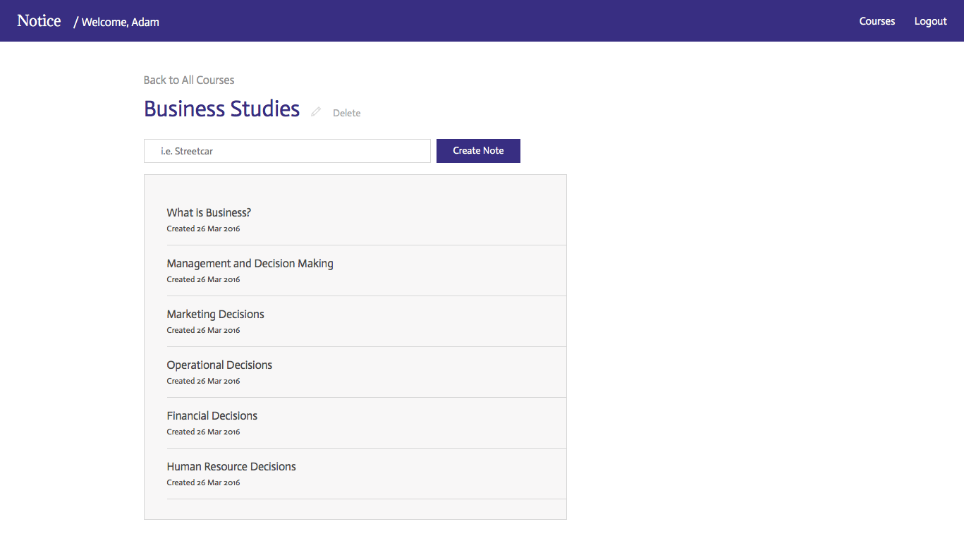Open the Management and Decision Making note
Image resolution: width=964 pixels, height=560 pixels.
pos(250,263)
